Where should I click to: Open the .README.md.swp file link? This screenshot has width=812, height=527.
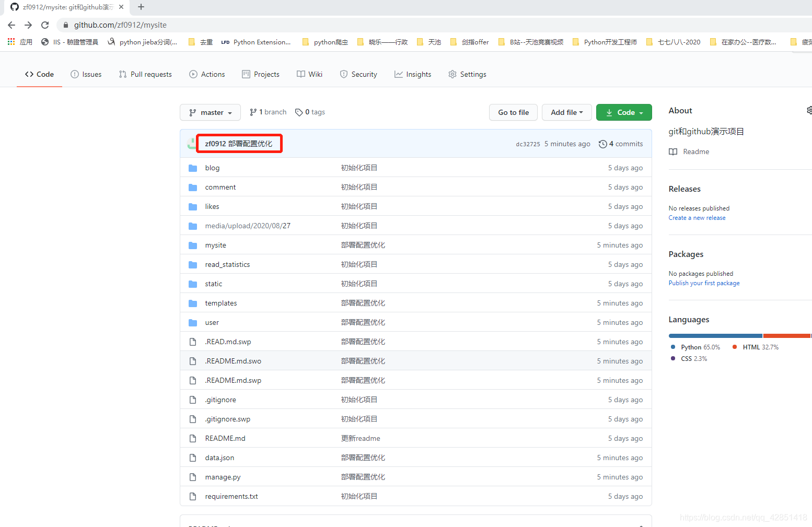pyautogui.click(x=233, y=380)
